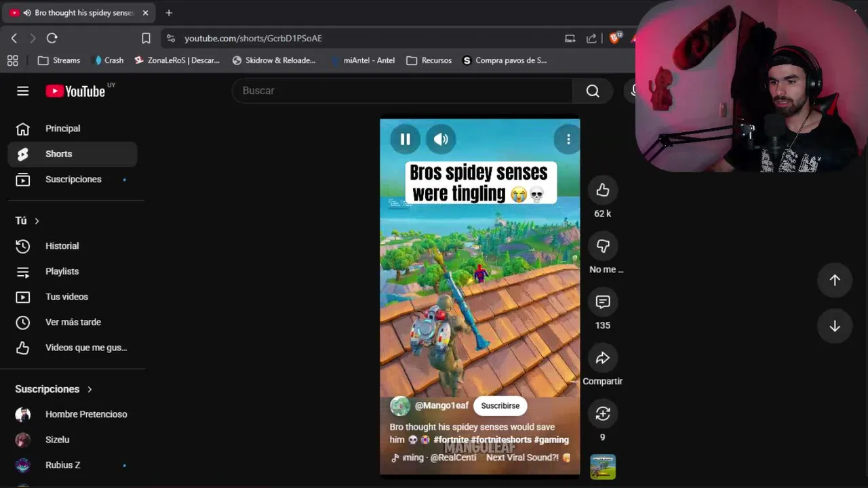Share this Short via Compartir
This screenshot has height=488, width=868.
603,358
